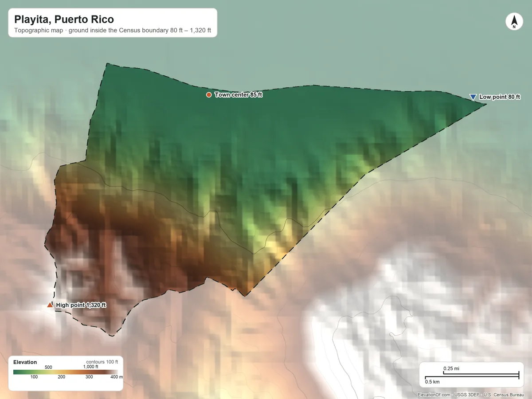
Task: Click the '1,000 ft' legend tick label
Action: click(91, 367)
